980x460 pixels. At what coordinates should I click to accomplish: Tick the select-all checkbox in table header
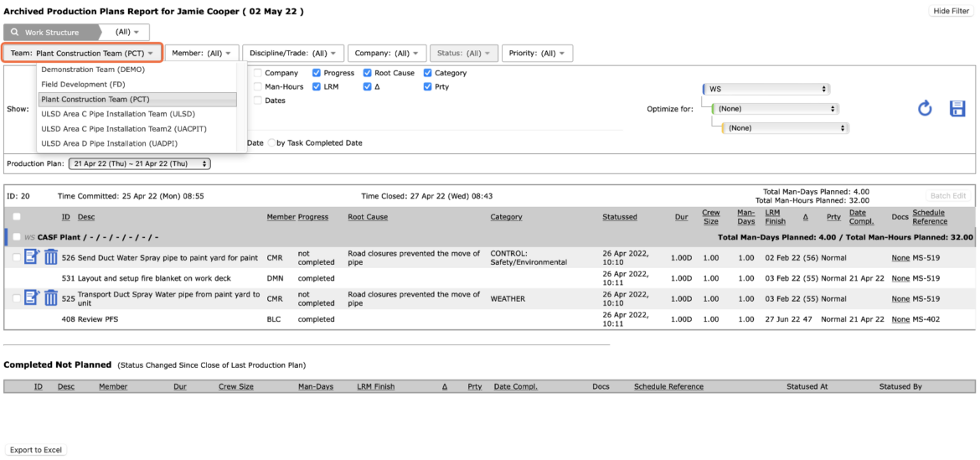[16, 217]
